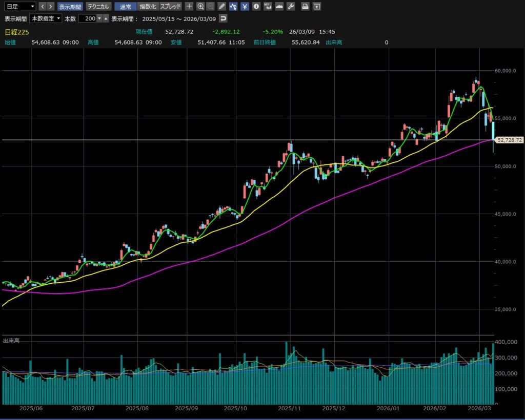The height and width of the screenshot is (420, 525).
Task: Select the pencil drawing tool
Action: click(x=221, y=7)
